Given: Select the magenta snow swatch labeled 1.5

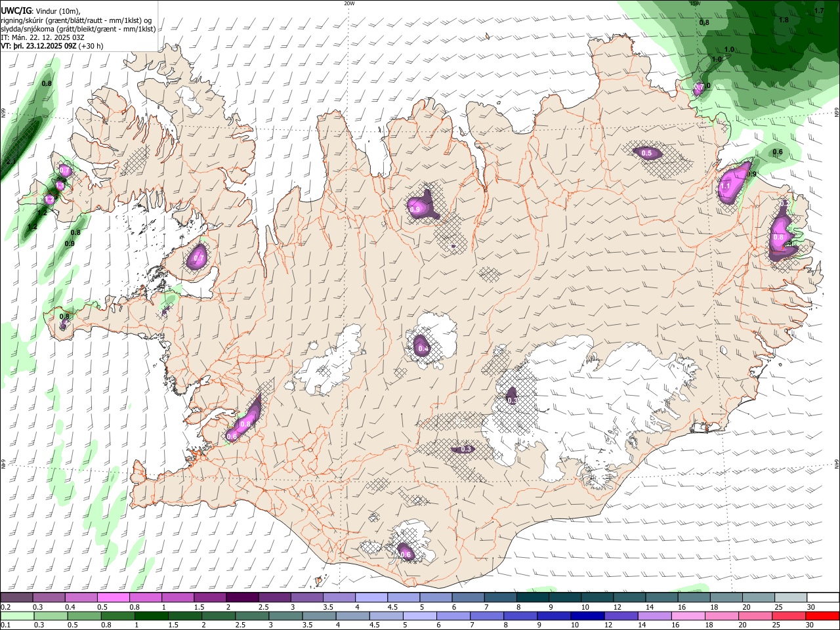Looking at the screenshot, I should (210, 598).
